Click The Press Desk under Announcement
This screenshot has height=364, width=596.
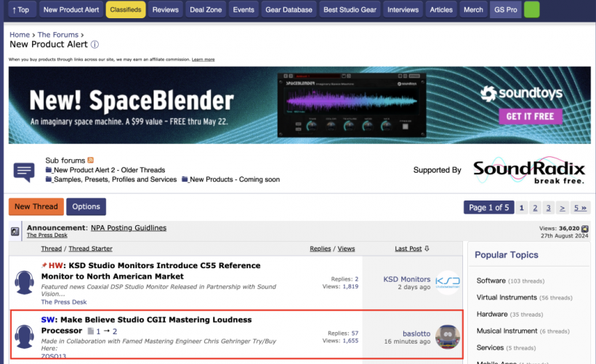click(47, 235)
